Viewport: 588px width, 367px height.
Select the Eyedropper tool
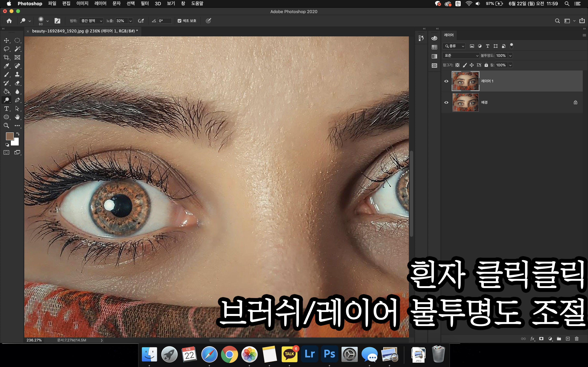point(6,66)
